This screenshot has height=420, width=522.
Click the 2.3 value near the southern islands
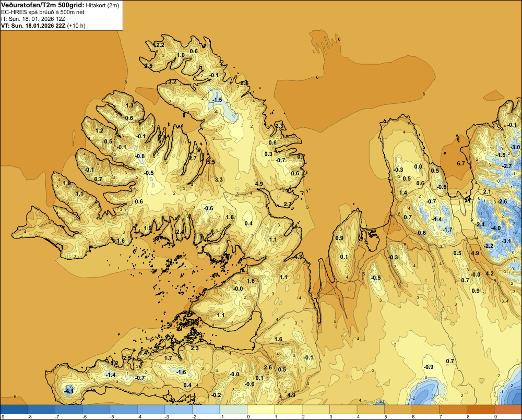[x=195, y=348]
